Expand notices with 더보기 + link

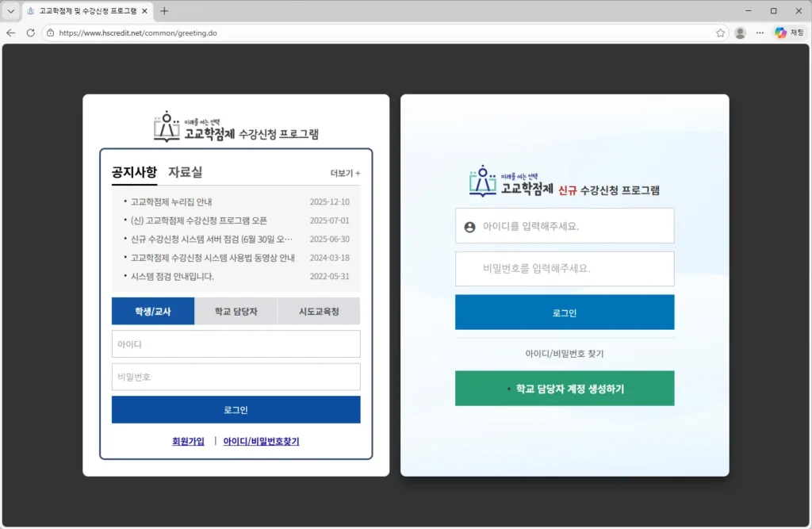(345, 173)
